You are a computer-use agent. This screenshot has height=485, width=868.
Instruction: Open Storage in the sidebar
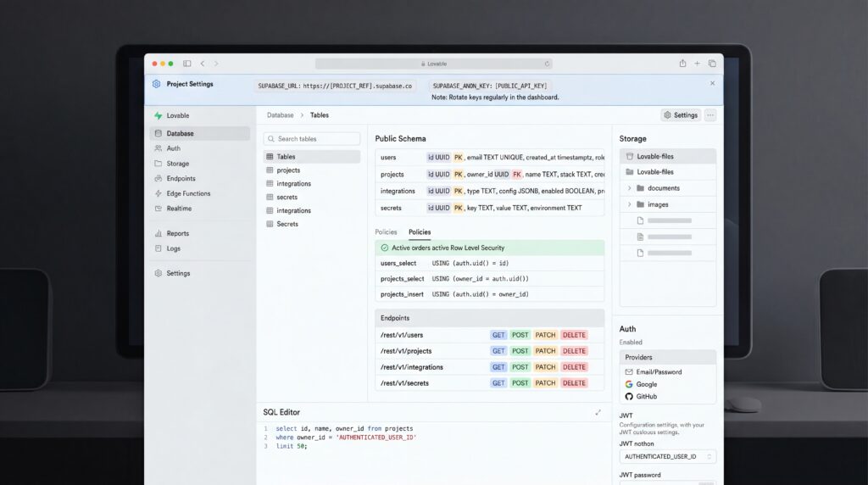coord(200,164)
